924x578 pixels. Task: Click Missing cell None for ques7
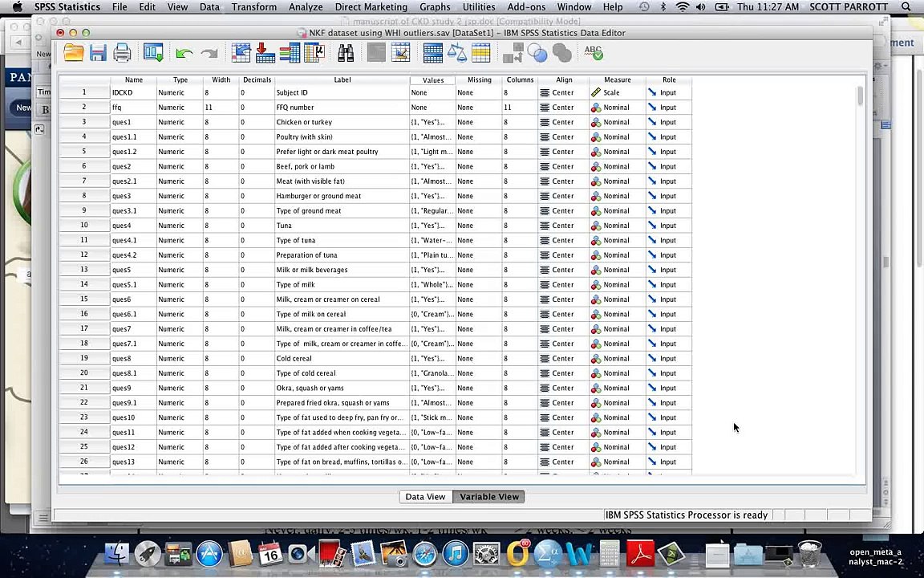[x=479, y=328]
